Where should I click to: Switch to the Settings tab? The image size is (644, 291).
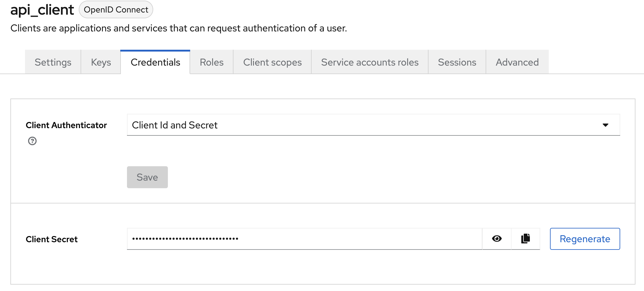53,62
